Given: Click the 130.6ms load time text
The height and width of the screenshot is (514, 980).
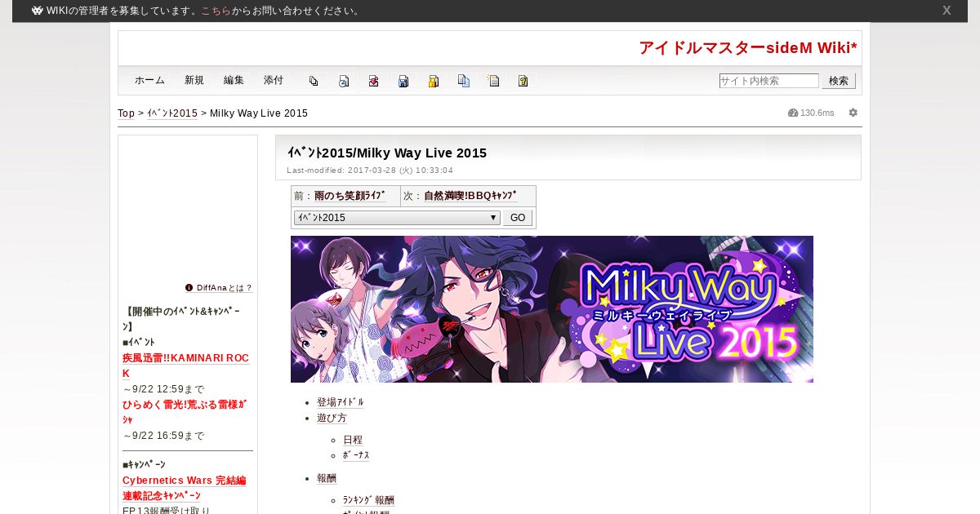Looking at the screenshot, I should (817, 113).
